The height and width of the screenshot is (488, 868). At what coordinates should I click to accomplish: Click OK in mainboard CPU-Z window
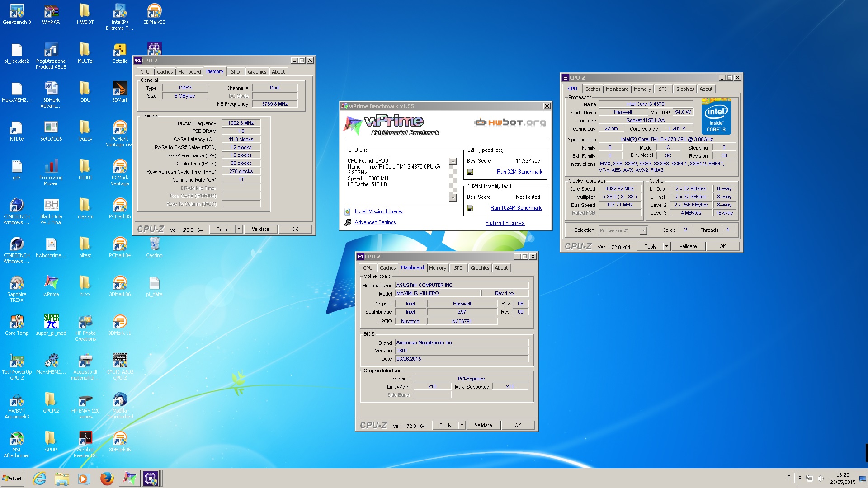tap(518, 425)
